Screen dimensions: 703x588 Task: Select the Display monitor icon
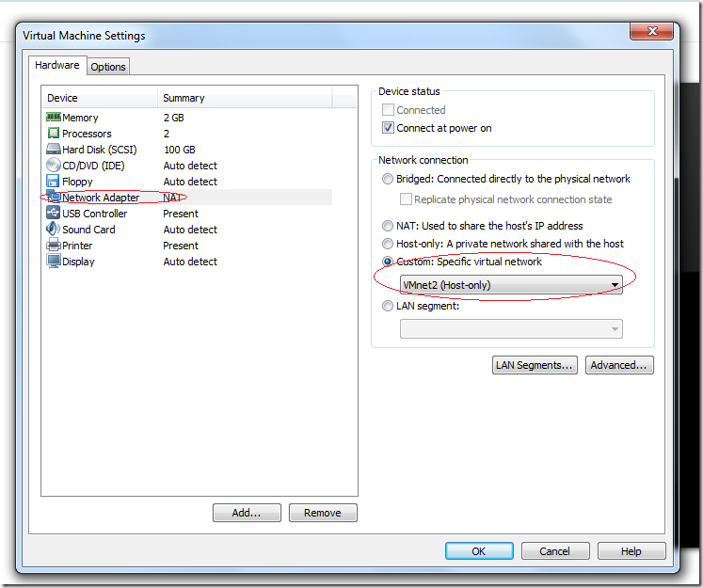click(x=54, y=262)
